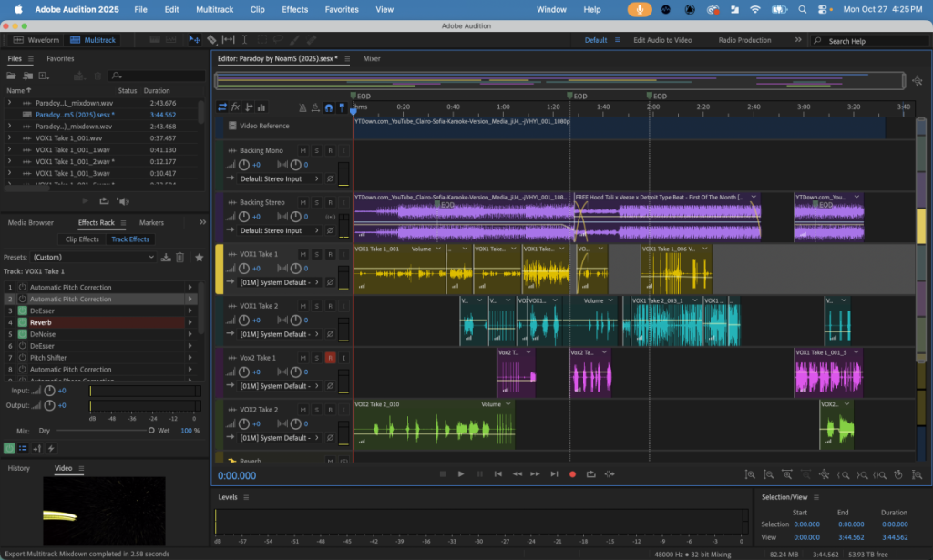
Task: Click effects rack Input gain knob
Action: click(x=49, y=391)
